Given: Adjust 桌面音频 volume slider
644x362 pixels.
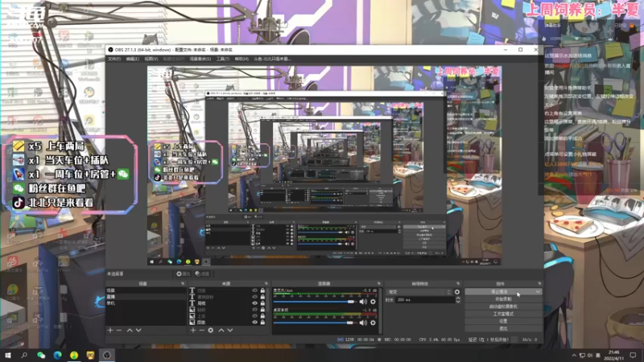Looking at the screenshot, I should pyautogui.click(x=316, y=323).
